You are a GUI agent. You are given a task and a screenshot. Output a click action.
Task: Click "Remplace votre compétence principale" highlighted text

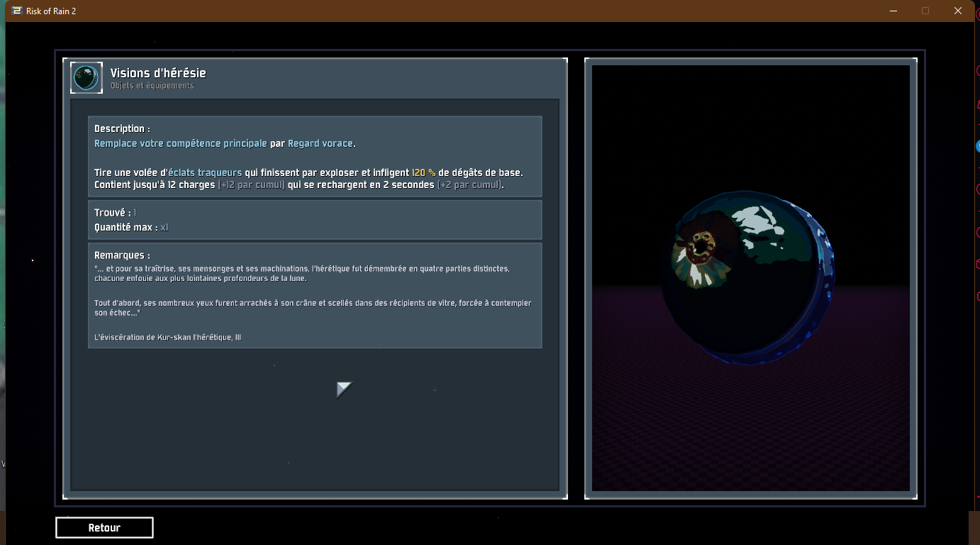click(x=181, y=143)
